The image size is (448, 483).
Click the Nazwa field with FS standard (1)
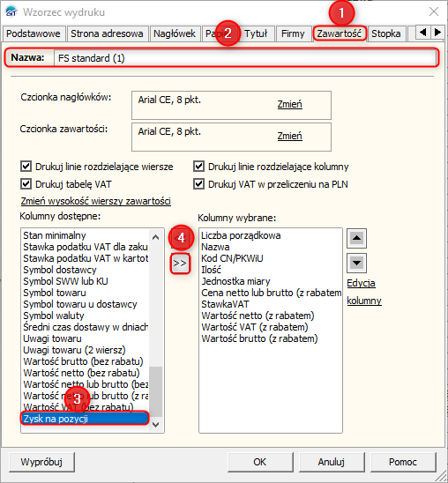[245, 58]
